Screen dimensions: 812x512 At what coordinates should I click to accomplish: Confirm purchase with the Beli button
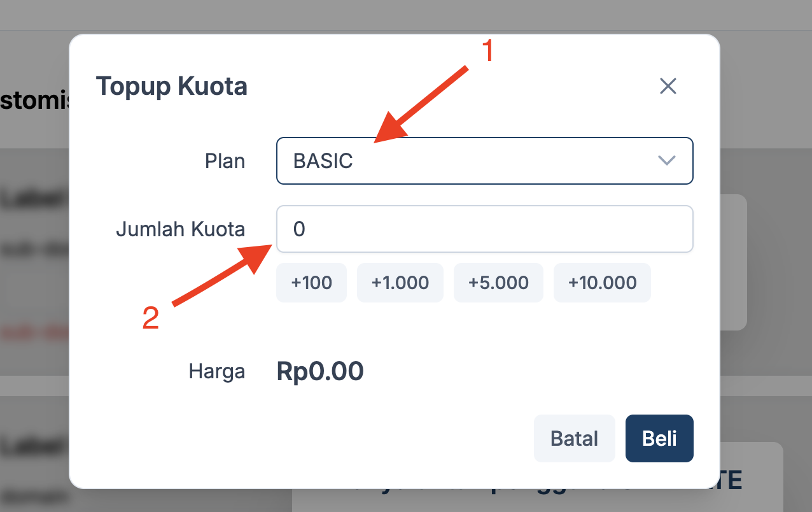tap(659, 438)
